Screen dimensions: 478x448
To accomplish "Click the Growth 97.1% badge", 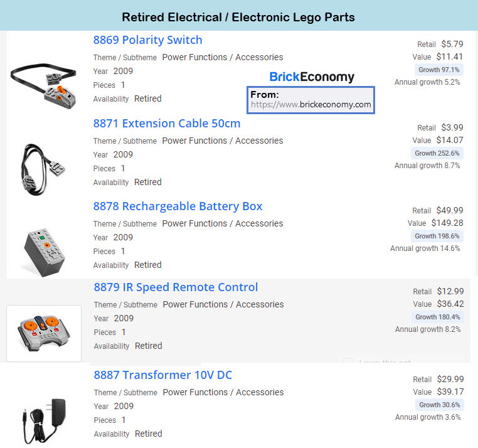I will pyautogui.click(x=438, y=70).
